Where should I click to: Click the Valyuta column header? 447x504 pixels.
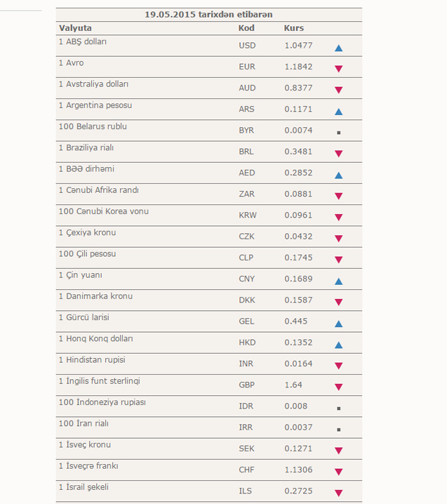[x=75, y=28]
